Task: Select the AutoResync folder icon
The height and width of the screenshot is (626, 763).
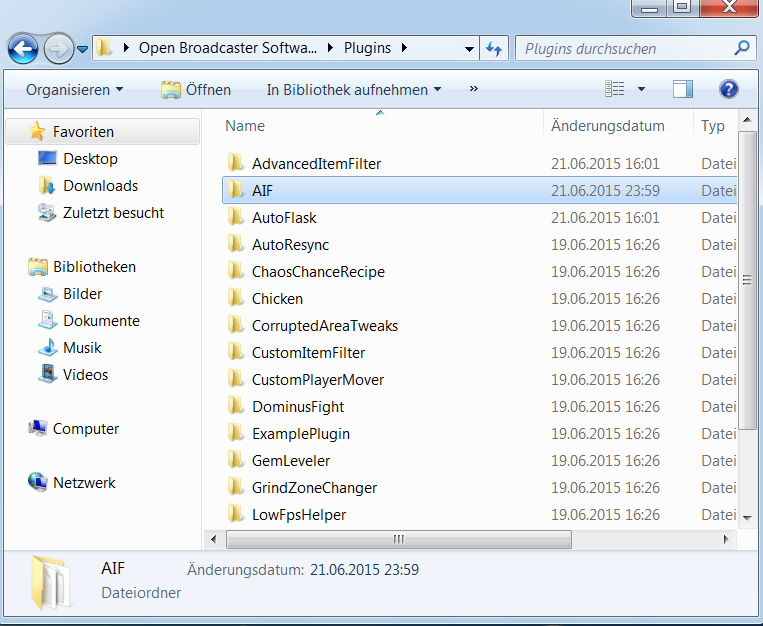Action: point(236,244)
